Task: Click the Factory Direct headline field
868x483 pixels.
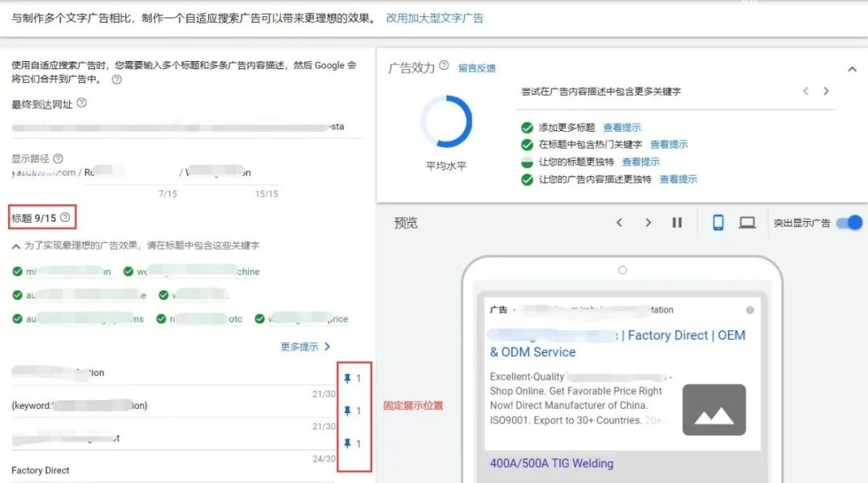Action: (174, 470)
